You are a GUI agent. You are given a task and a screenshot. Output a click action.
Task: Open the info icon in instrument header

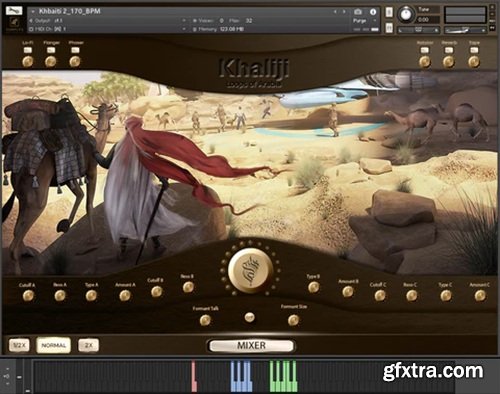pyautogui.click(x=373, y=12)
